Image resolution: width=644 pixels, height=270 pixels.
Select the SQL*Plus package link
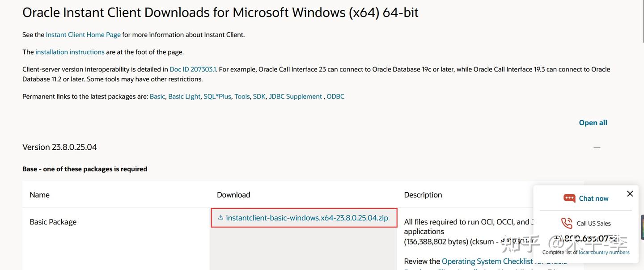coord(217,96)
